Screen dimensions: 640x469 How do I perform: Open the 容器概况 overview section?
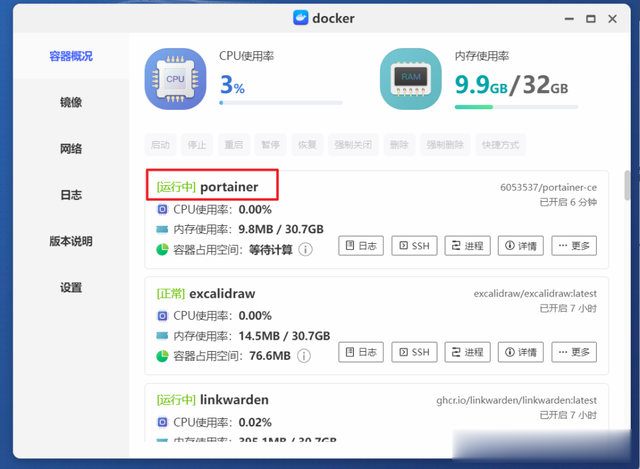[x=71, y=56]
